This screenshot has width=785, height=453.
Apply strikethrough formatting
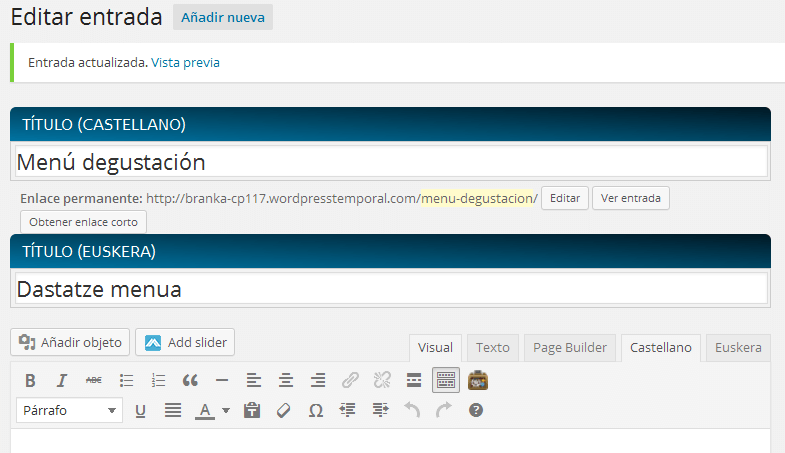click(94, 381)
